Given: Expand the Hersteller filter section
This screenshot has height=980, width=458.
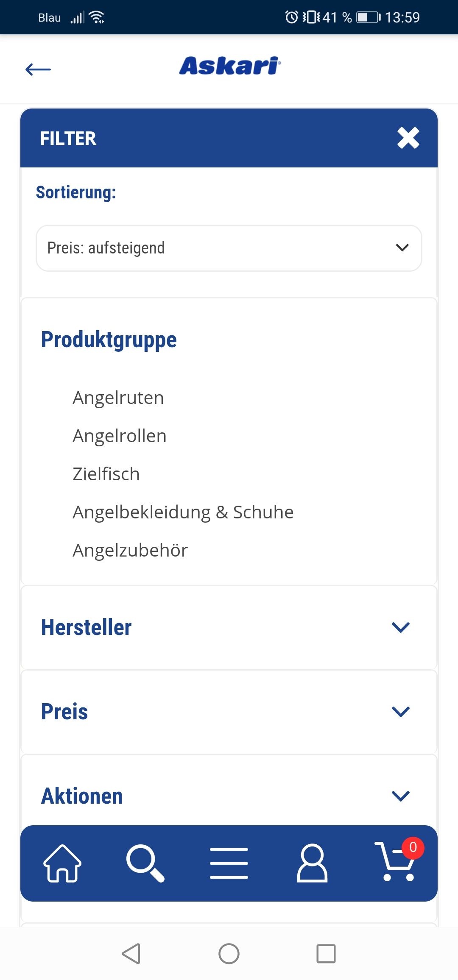Looking at the screenshot, I should [229, 627].
